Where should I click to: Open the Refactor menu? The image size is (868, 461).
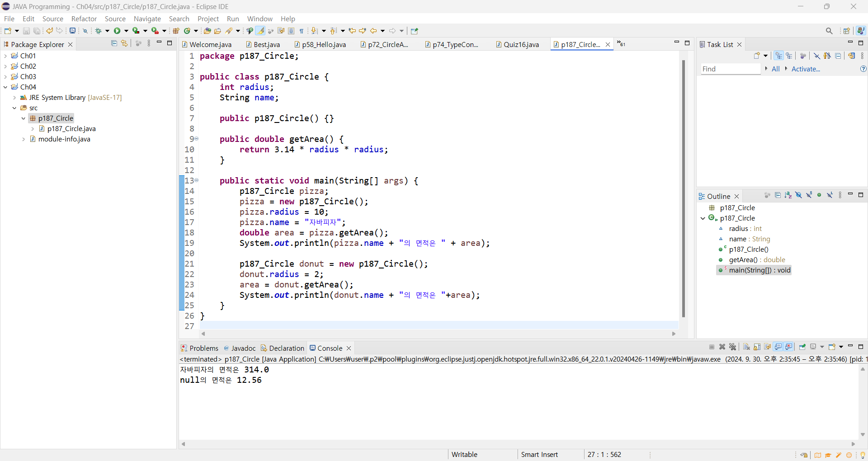(x=84, y=19)
